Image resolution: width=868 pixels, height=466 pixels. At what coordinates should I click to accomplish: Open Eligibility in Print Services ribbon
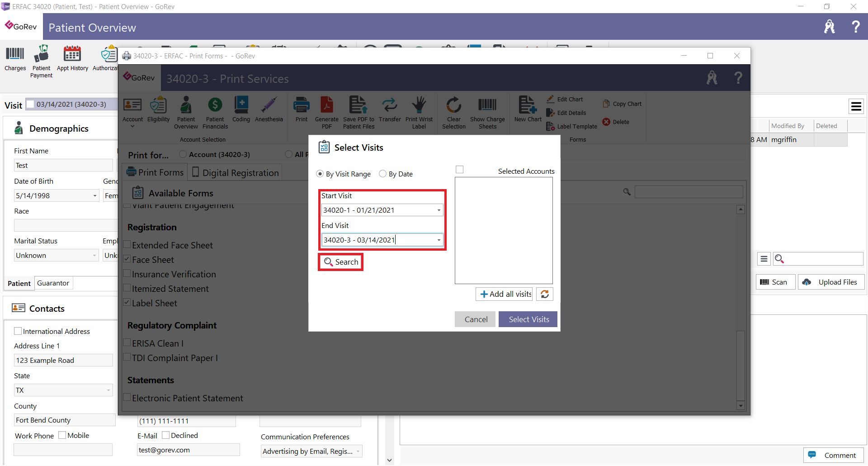(158, 110)
